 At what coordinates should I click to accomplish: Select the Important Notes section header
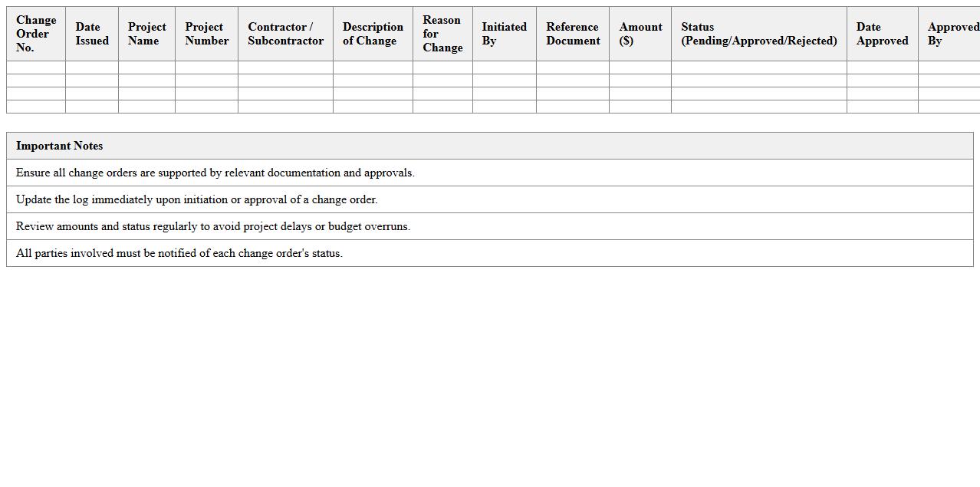click(59, 146)
